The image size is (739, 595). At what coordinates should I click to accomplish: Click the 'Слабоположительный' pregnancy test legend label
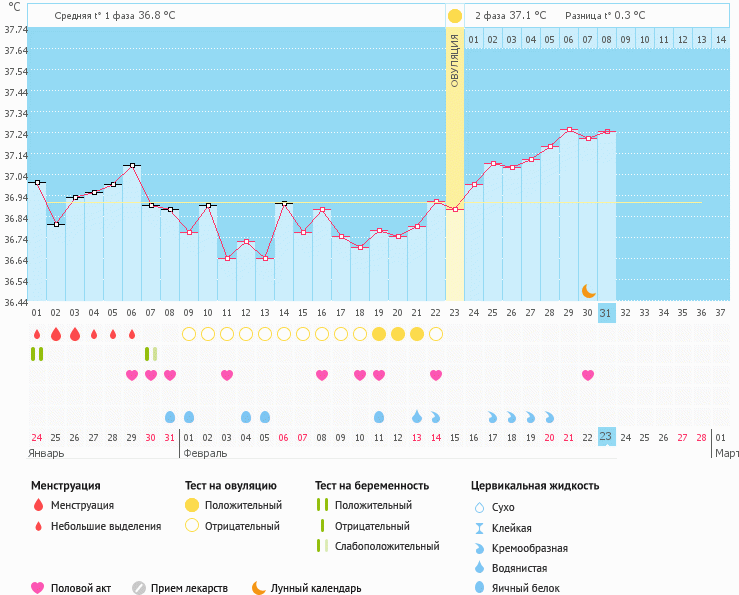click(387, 546)
